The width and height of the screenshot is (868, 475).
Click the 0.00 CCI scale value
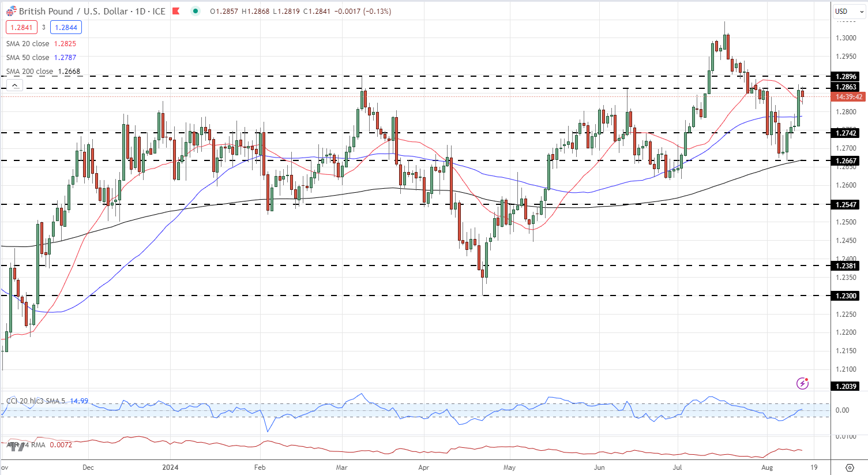tap(842, 410)
